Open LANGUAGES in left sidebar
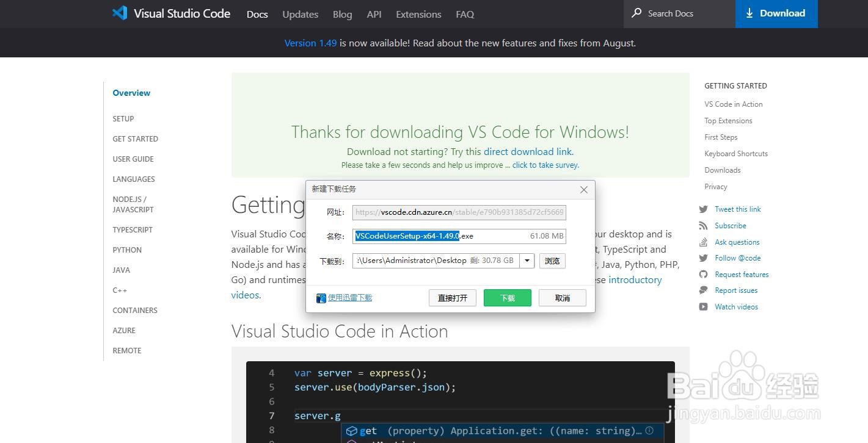Viewport: 868px width, 443px height. pos(134,179)
